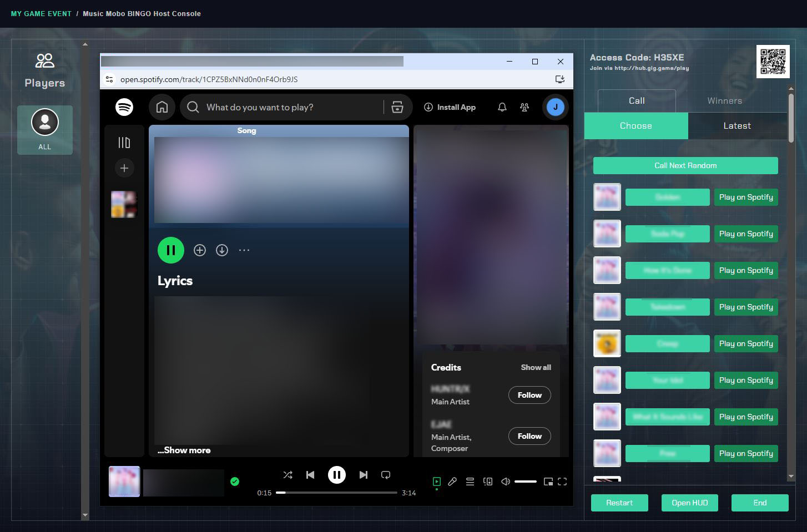This screenshot has width=807, height=532.
Task: Toggle shuffle playback
Action: tap(288, 475)
